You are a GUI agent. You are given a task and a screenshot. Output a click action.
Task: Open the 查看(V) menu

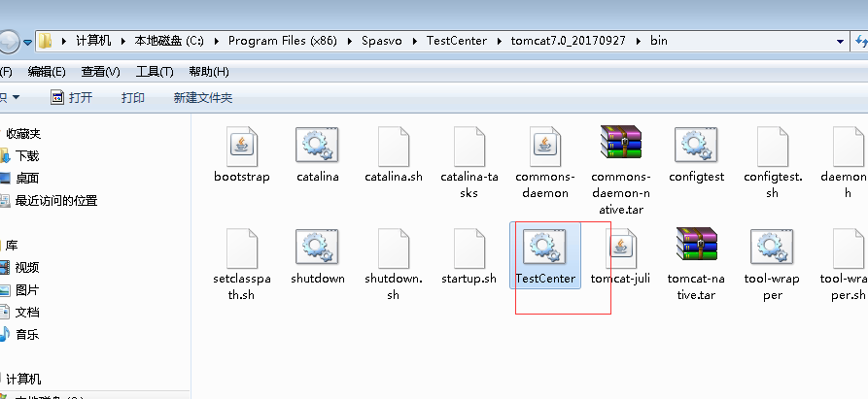click(x=100, y=72)
